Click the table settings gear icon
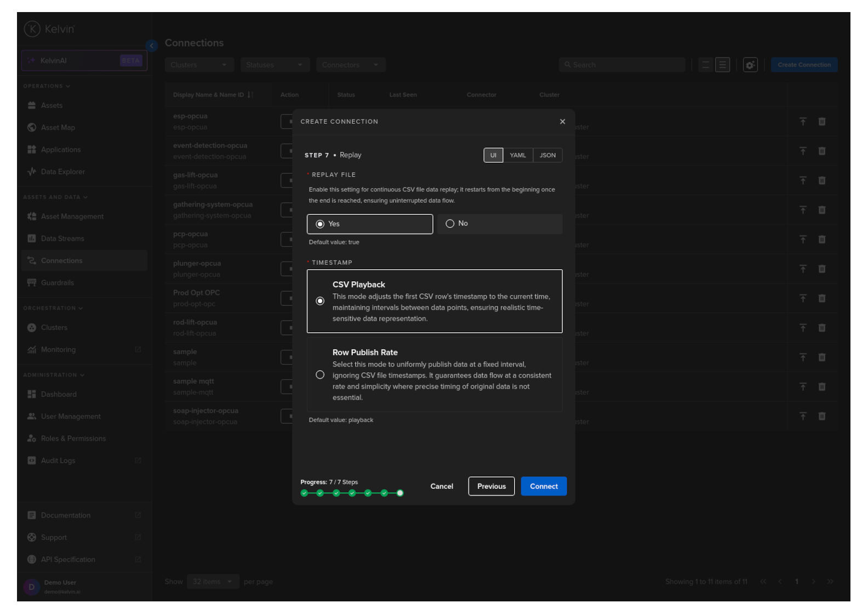Viewport: 868px width, 614px height. coord(750,65)
